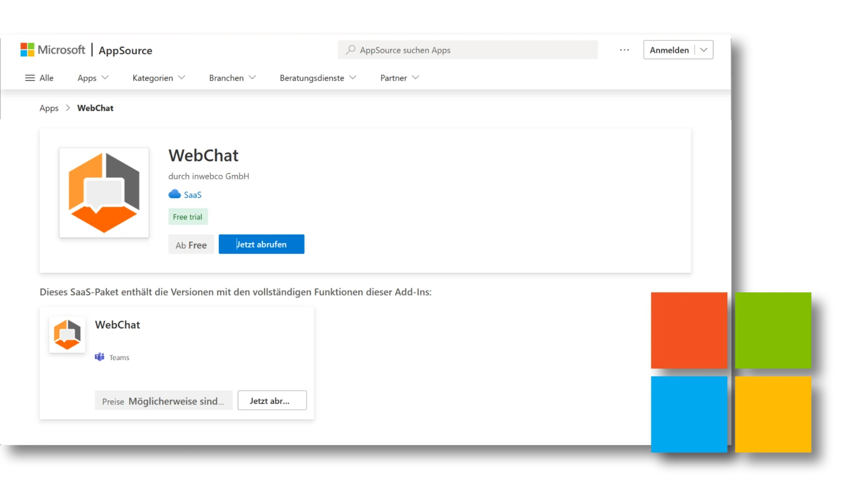Viewport: 868px width, 488px height.
Task: Click the orange Microsoft color square
Action: coord(689,330)
